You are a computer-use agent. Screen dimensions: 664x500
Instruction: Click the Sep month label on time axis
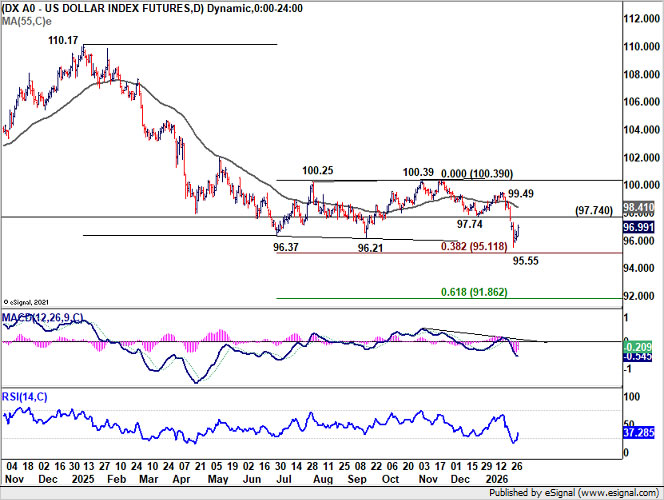click(357, 479)
